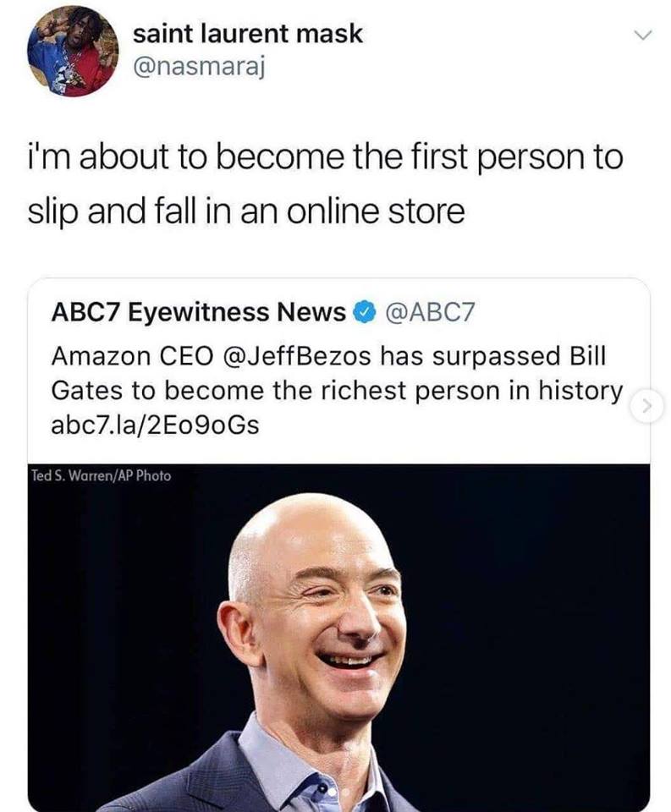Open the @nasmaraj handle

point(200,66)
